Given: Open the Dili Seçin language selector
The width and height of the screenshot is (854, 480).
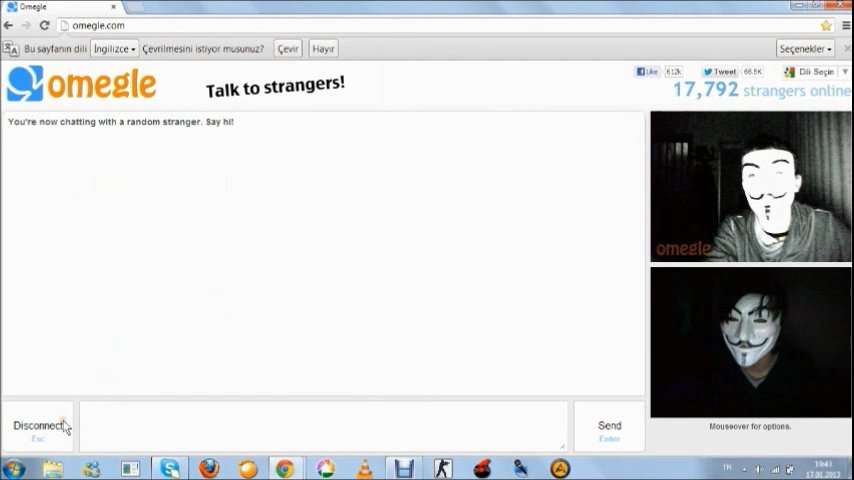Looking at the screenshot, I should point(815,71).
